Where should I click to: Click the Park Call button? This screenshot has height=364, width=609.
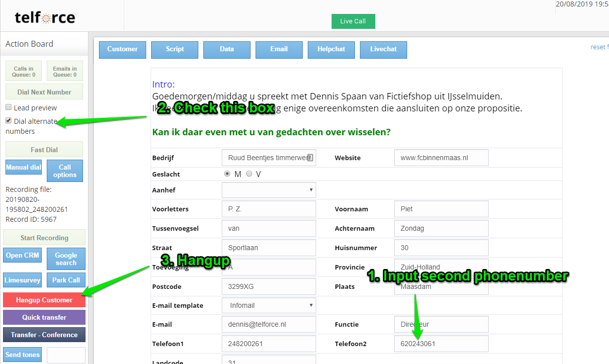[x=66, y=280]
